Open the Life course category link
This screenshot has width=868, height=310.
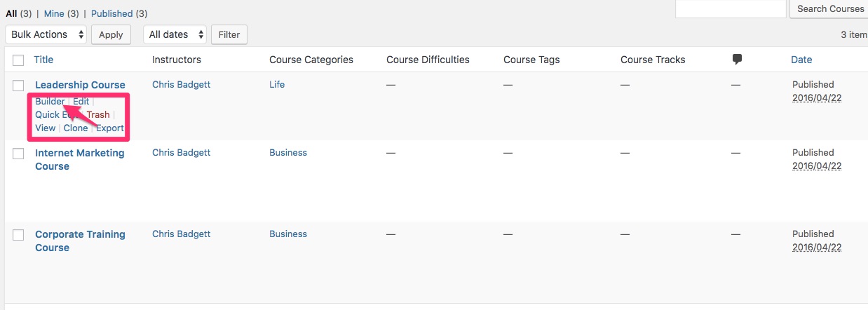[277, 85]
